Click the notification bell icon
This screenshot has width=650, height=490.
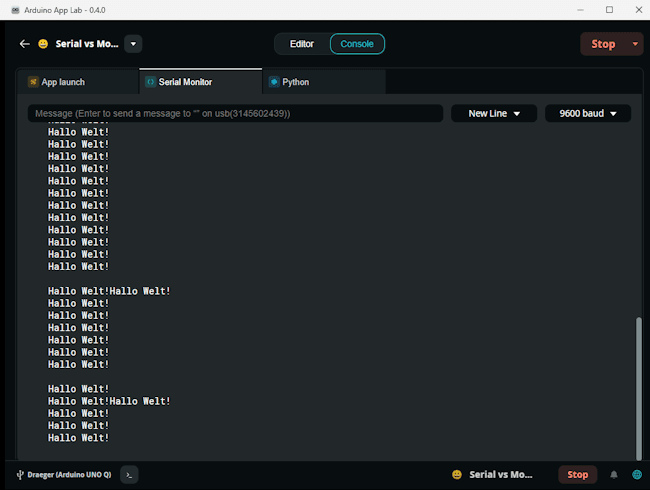click(614, 475)
